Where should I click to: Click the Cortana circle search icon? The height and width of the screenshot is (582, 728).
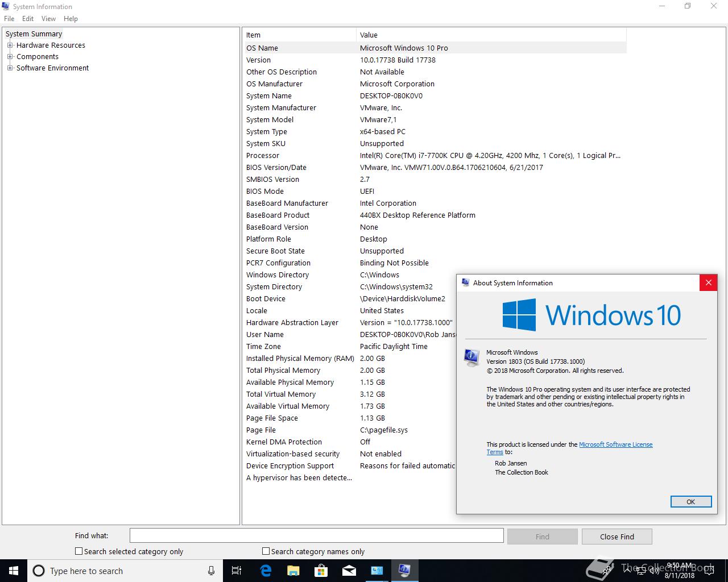pyautogui.click(x=39, y=571)
